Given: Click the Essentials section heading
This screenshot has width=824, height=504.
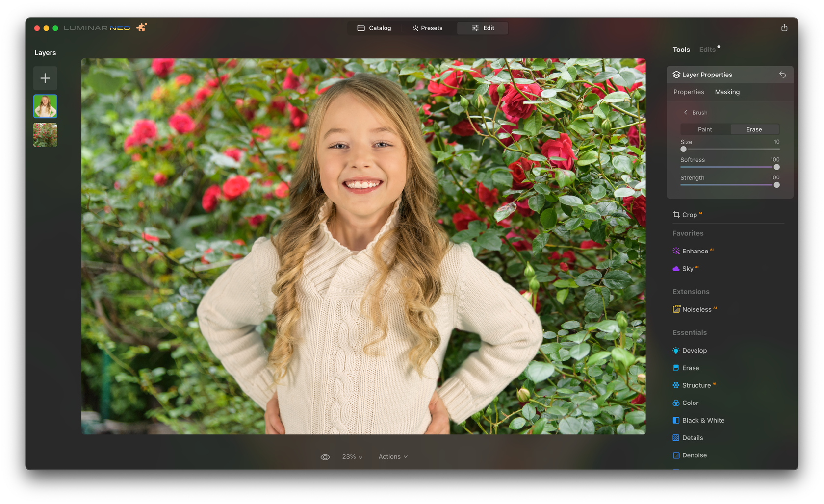Looking at the screenshot, I should click(690, 333).
